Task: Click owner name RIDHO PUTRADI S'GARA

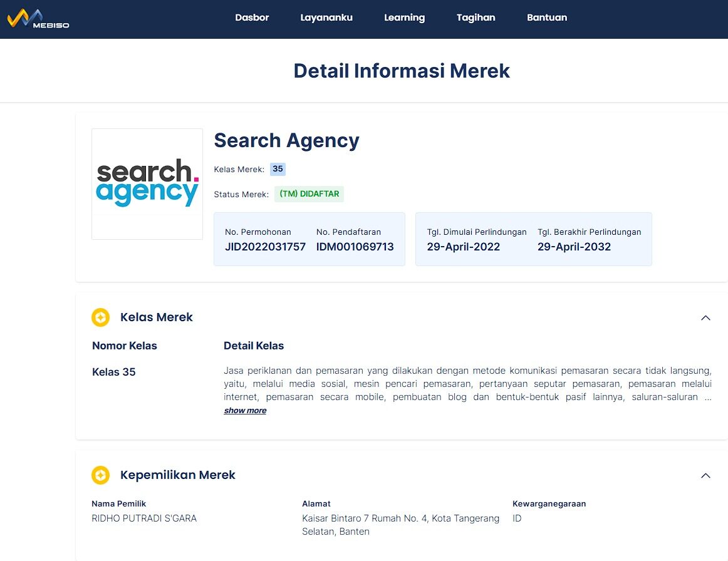Action: pos(144,518)
